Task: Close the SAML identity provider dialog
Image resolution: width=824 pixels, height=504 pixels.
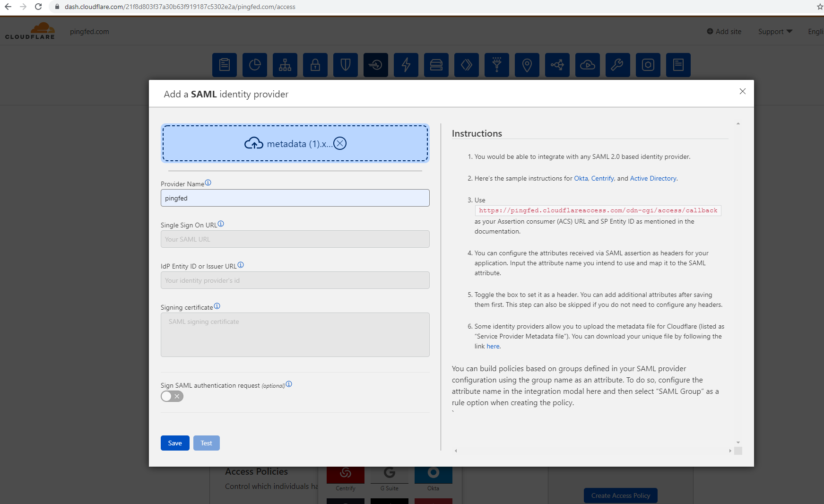Action: click(x=743, y=91)
